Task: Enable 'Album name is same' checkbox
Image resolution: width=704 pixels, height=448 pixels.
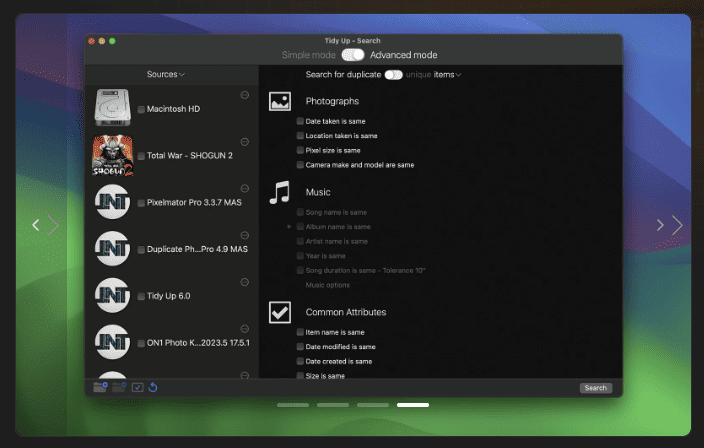Action: pos(300,227)
